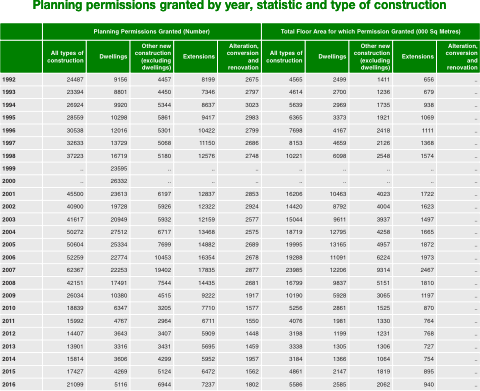Select the 2016 row label
The image size is (480, 391).
pyautogui.click(x=9, y=384)
